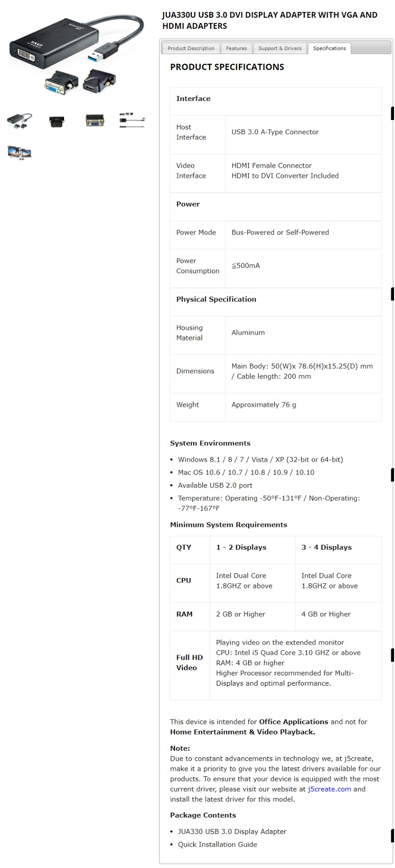Click the Product Specifications heading
This screenshot has width=395, height=868.
click(227, 67)
